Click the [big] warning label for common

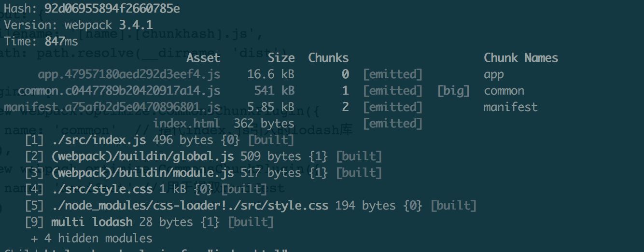tap(453, 91)
